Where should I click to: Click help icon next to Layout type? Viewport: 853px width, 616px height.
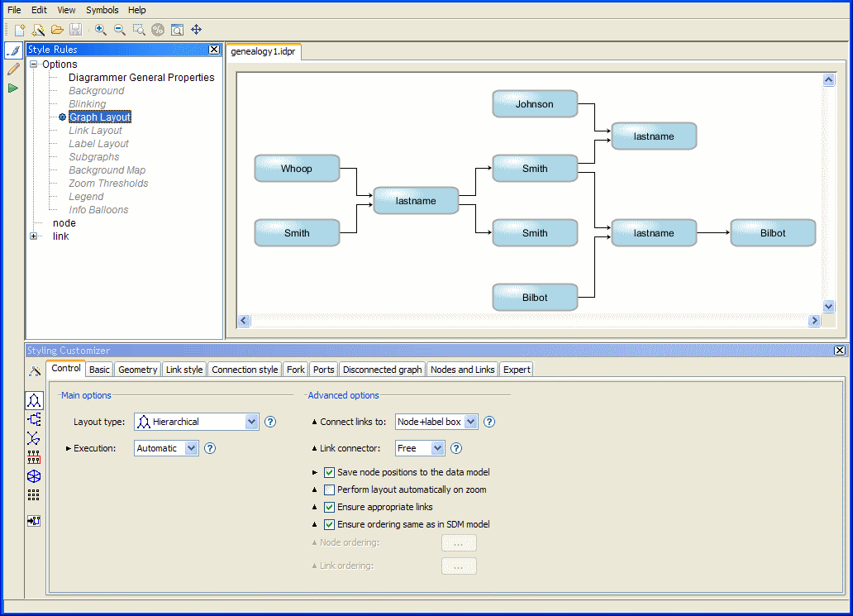click(269, 422)
